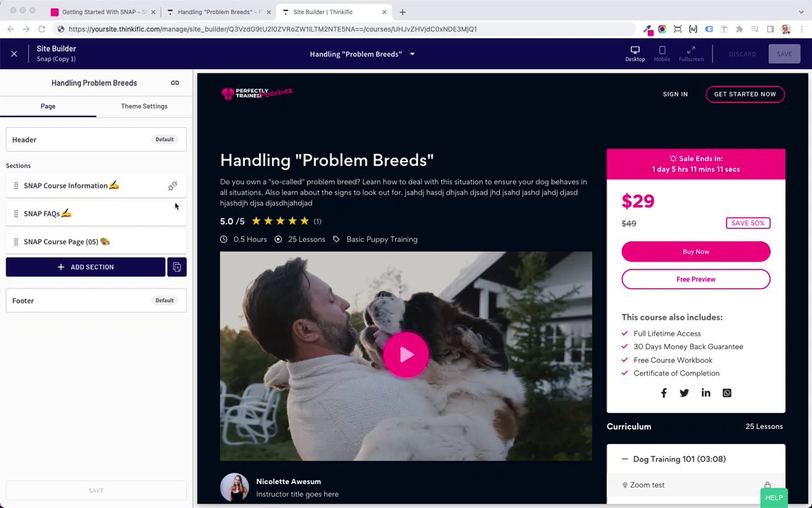
Task: Click the Free Preview button
Action: (696, 279)
